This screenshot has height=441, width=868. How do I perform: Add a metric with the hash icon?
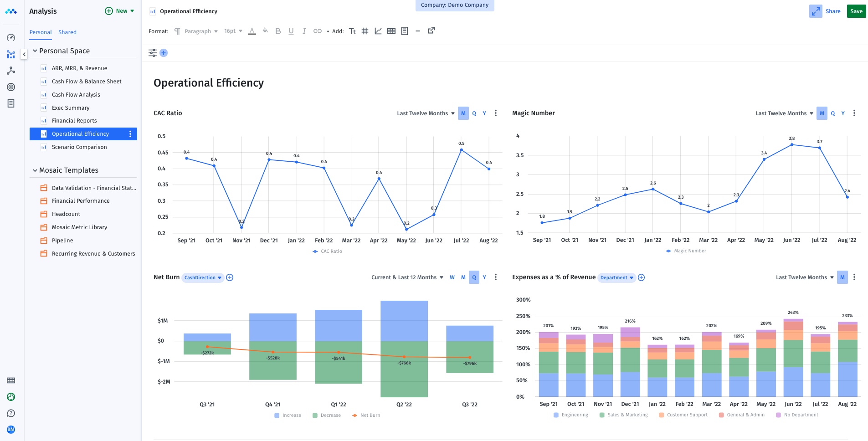point(365,31)
